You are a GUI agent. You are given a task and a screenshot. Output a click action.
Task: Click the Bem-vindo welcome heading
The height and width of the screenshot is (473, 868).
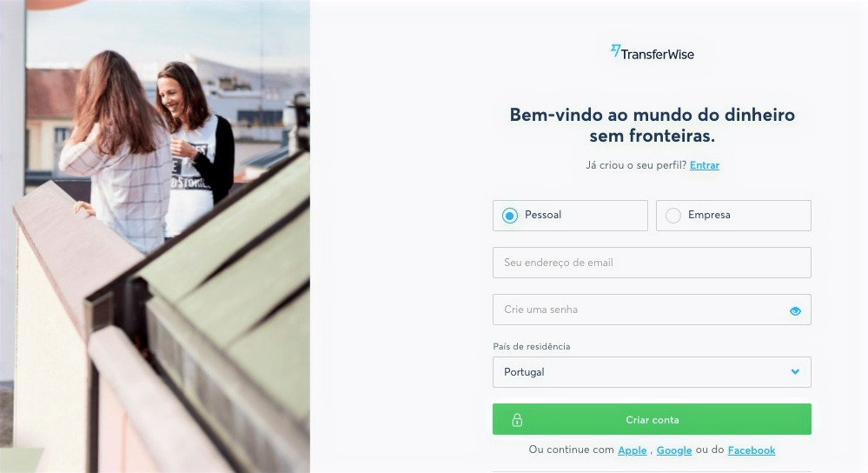(652, 124)
